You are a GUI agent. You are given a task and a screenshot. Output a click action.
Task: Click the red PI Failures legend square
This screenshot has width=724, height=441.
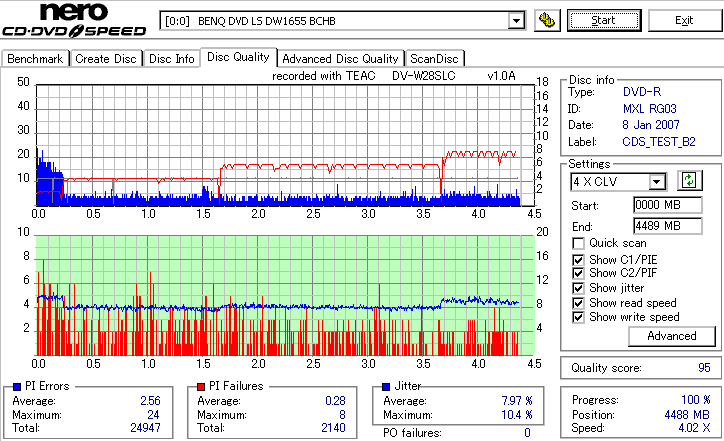pyautogui.click(x=201, y=387)
